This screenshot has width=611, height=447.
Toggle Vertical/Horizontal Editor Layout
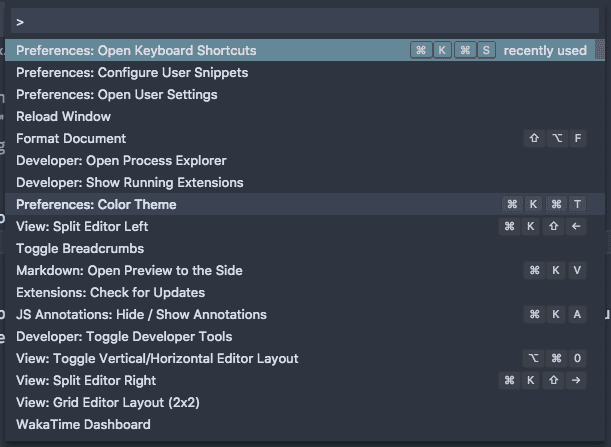click(x=157, y=359)
